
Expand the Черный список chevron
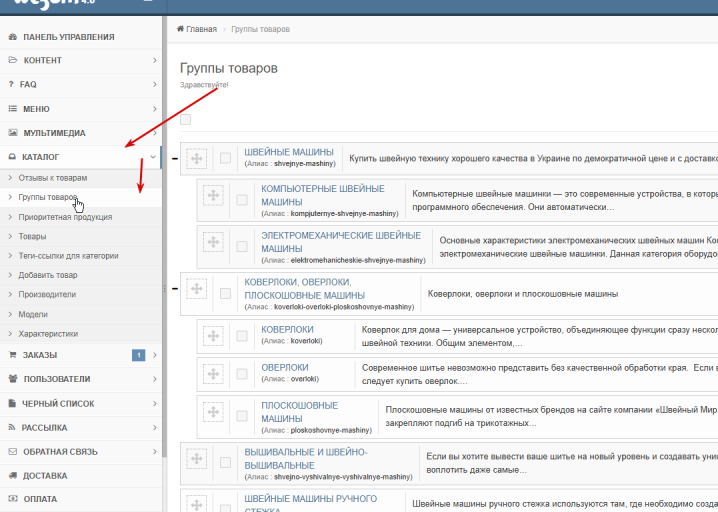[x=155, y=403]
